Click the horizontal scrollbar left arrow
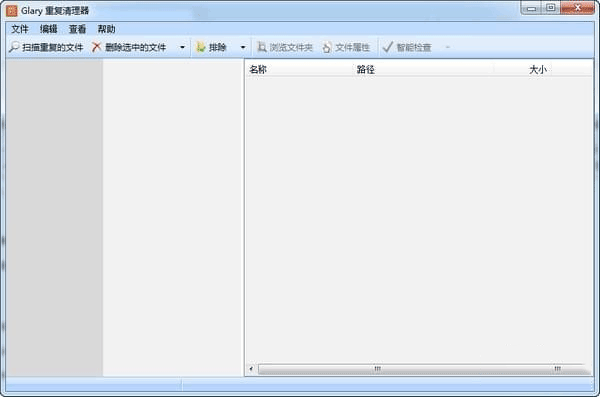Image resolution: width=600 pixels, height=397 pixels. [251, 369]
